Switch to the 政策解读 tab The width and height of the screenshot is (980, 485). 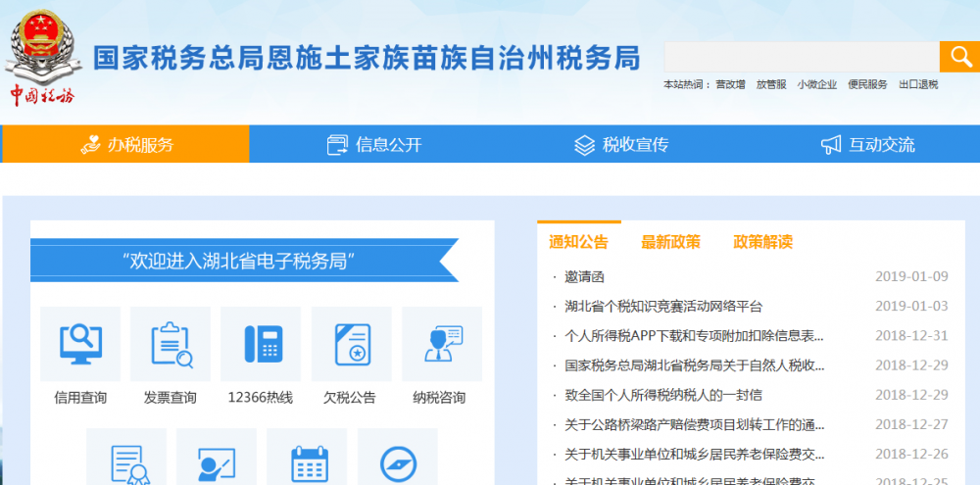(x=762, y=242)
